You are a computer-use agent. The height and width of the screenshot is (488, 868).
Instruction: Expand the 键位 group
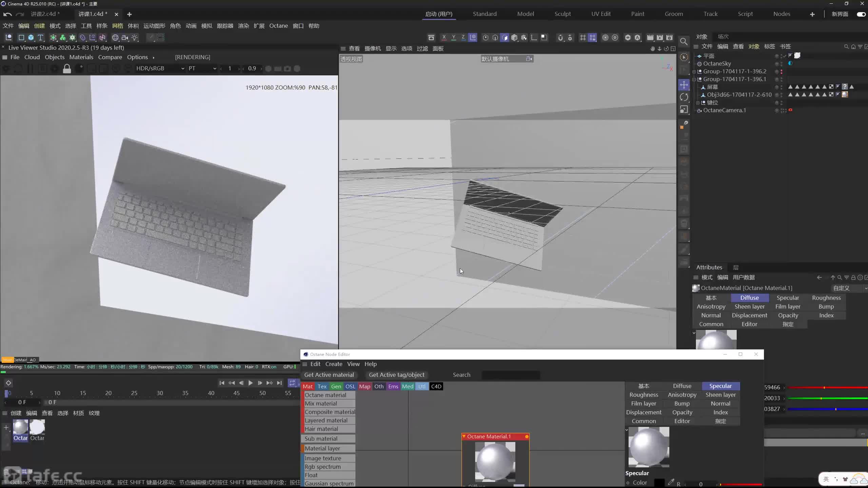point(698,103)
